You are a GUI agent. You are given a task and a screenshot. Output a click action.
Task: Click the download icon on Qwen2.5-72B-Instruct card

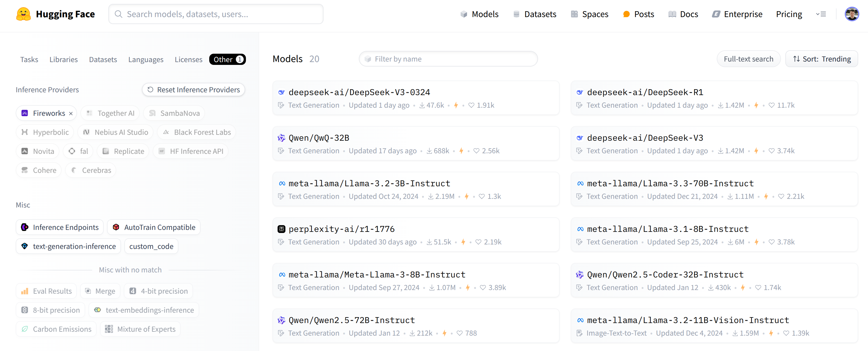[412, 333]
